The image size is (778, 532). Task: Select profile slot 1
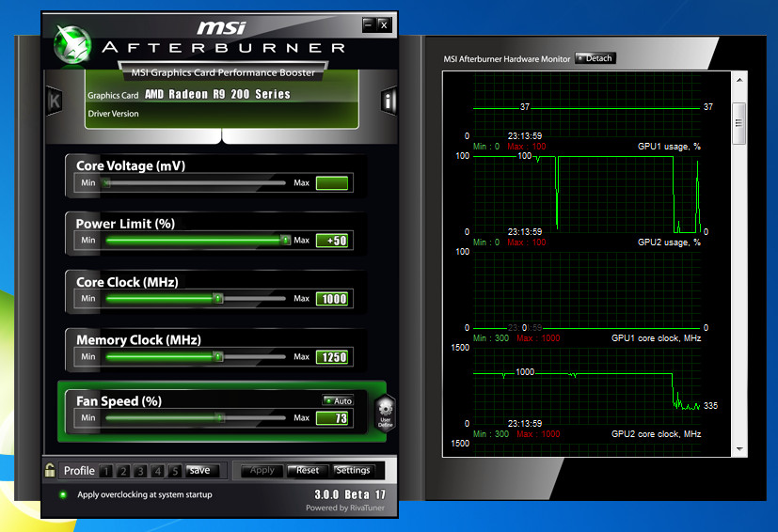click(x=105, y=471)
